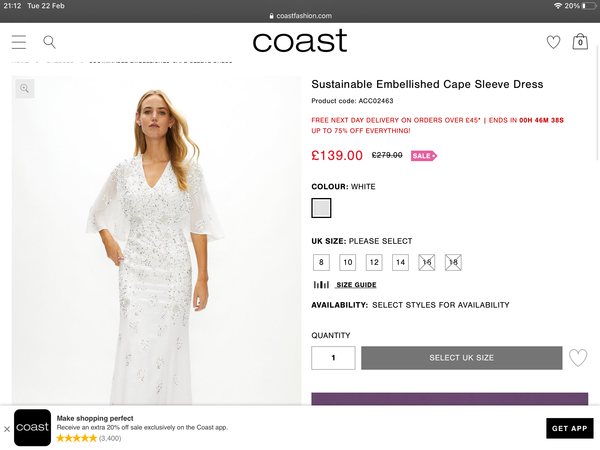600x450 pixels.
Task: Dismiss the Coast app banner
Action: 7,428
